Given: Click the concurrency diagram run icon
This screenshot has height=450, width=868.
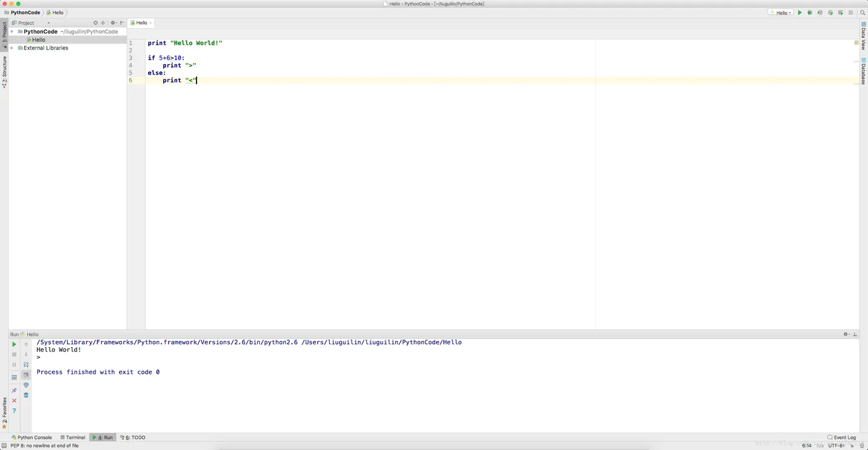Looking at the screenshot, I should coord(840,12).
